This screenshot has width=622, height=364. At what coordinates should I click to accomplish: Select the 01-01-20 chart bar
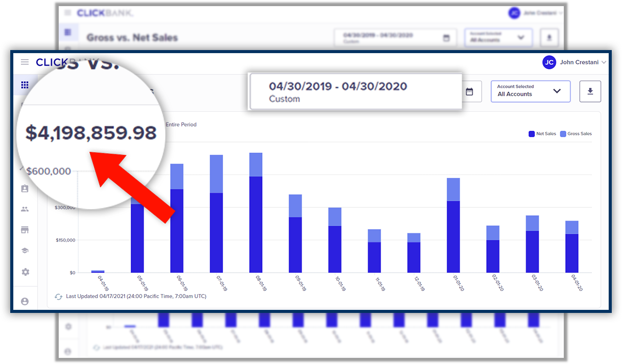click(x=453, y=225)
